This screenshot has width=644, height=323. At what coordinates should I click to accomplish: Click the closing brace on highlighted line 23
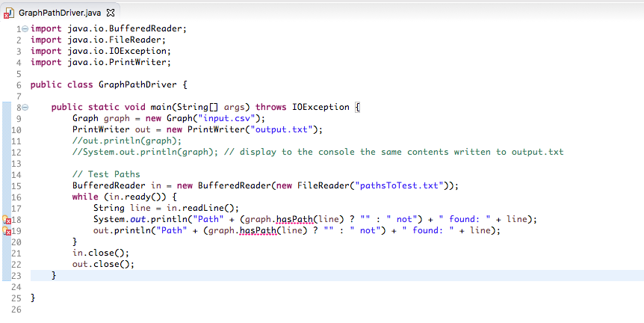pos(54,275)
